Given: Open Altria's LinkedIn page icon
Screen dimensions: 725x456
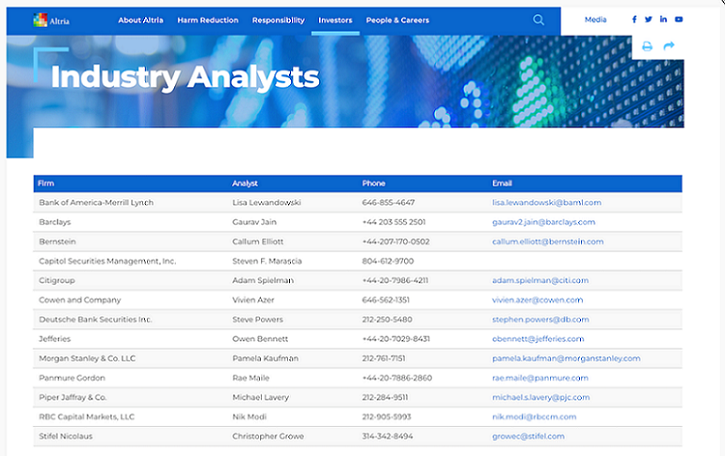Looking at the screenshot, I should point(663,19).
